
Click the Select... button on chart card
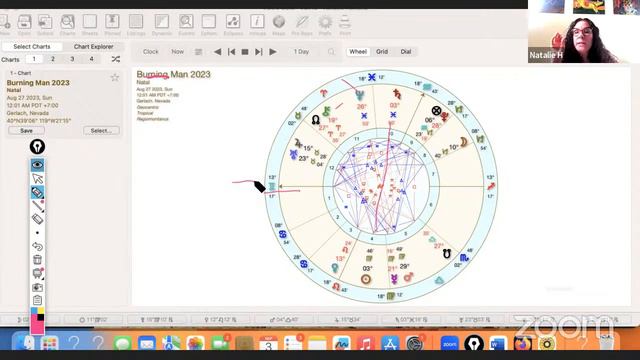[x=101, y=131]
